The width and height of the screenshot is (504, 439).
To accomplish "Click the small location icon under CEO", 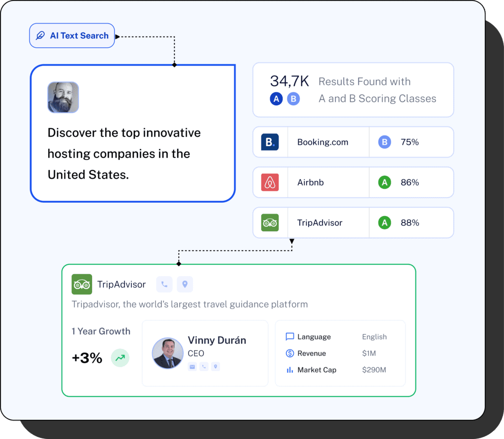I will pyautogui.click(x=216, y=367).
